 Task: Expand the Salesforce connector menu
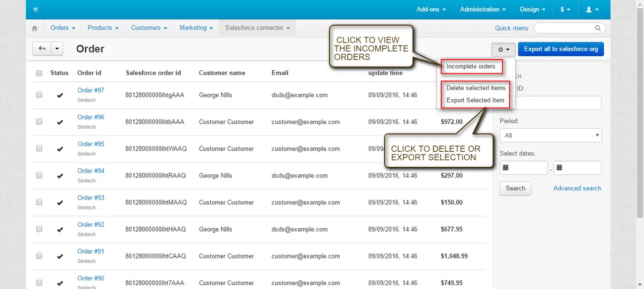(x=257, y=28)
